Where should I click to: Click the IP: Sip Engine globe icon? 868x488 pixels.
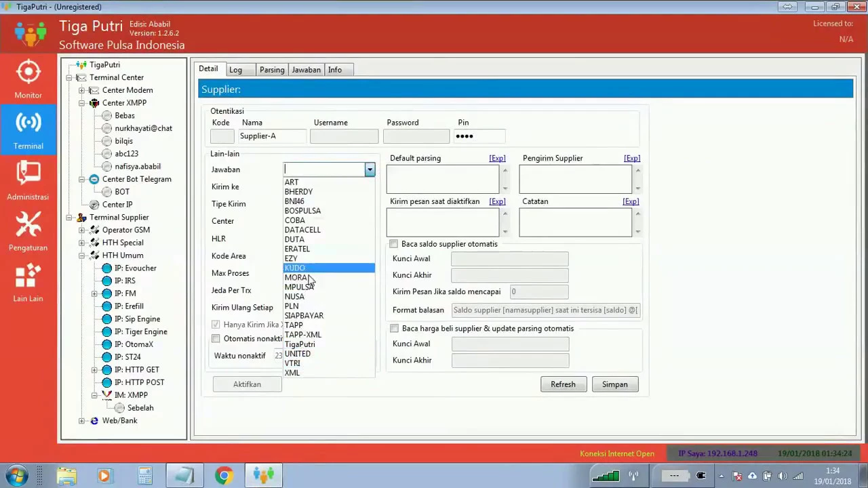pyautogui.click(x=106, y=319)
